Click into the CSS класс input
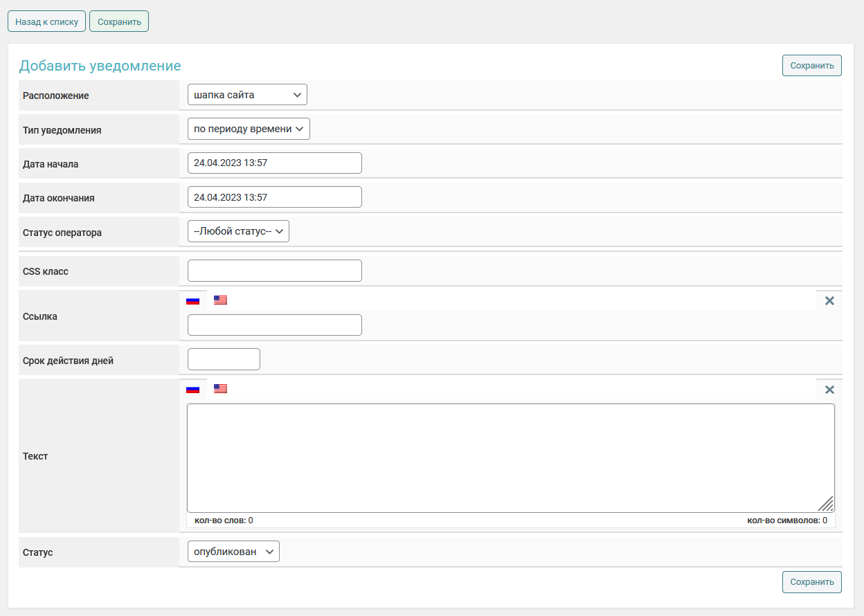Screen dimensions: 864x616 point(274,271)
